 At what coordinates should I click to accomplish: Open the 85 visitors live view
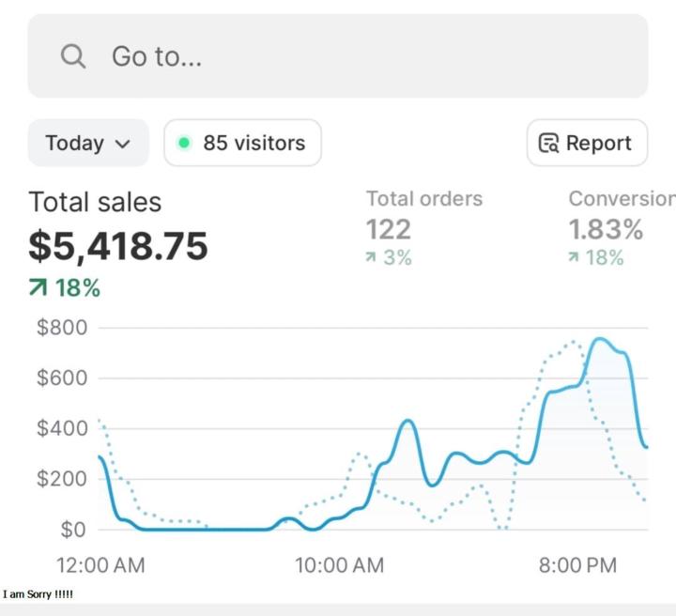[242, 143]
